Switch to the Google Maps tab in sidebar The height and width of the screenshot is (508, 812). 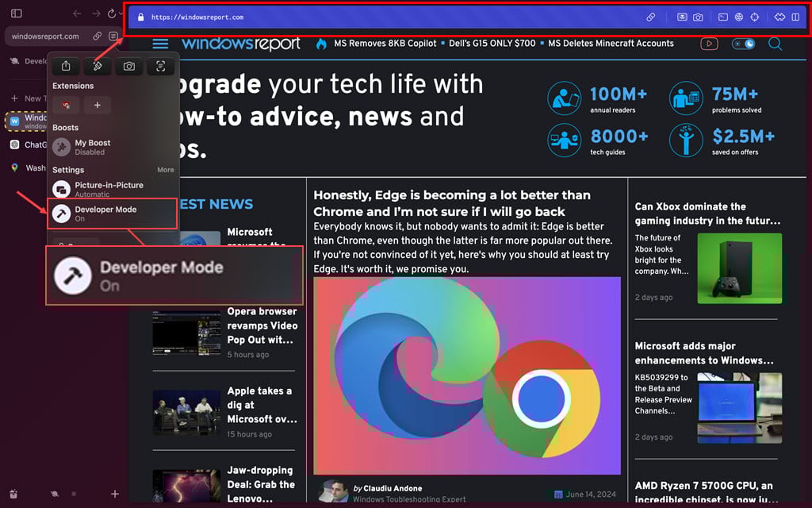click(x=28, y=167)
